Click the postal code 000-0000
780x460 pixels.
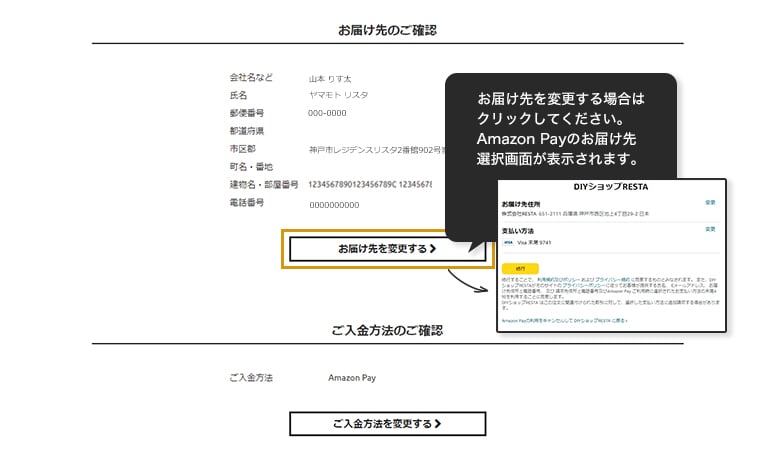pos(327,113)
